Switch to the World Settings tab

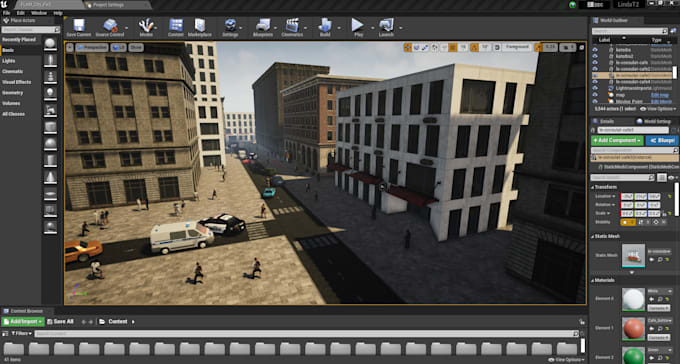[654, 121]
